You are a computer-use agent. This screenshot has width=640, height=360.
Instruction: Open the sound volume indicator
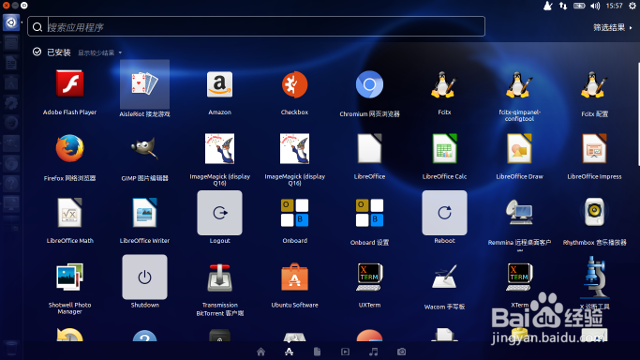(x=595, y=6)
